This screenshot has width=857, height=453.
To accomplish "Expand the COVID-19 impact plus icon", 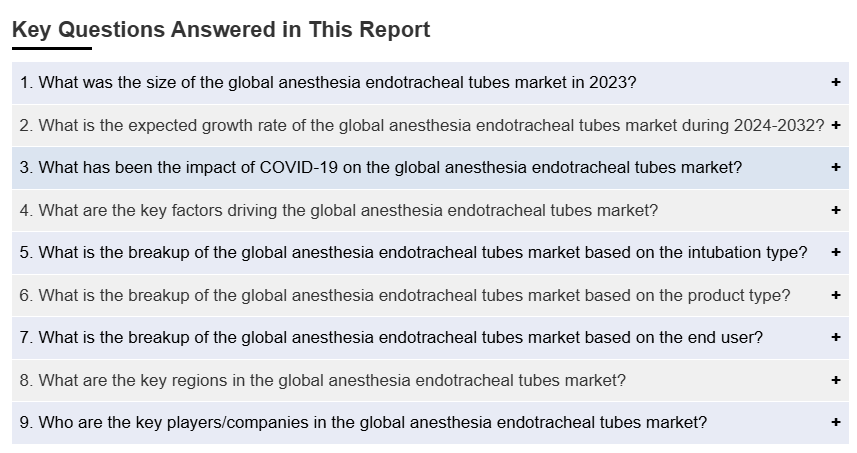I will pos(836,168).
